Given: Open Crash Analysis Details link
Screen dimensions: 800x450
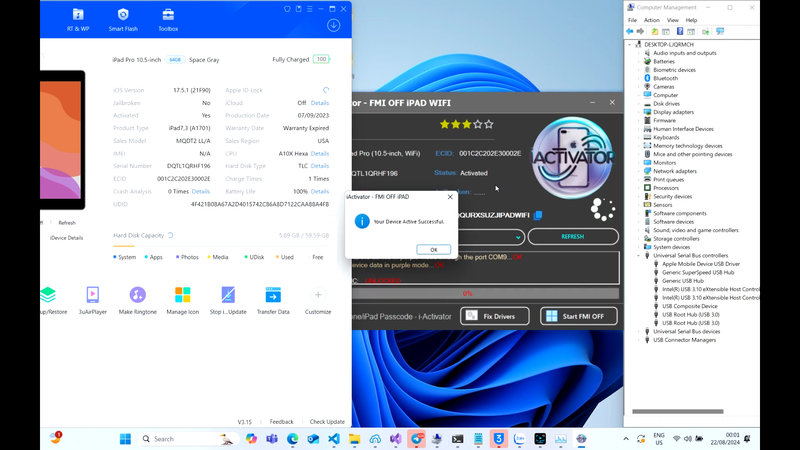Looking at the screenshot, I should (x=201, y=192).
